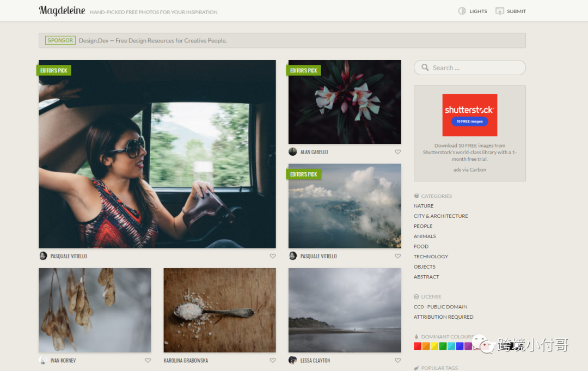
Task: Open Lessa Clayton author name link
Action: (x=315, y=361)
